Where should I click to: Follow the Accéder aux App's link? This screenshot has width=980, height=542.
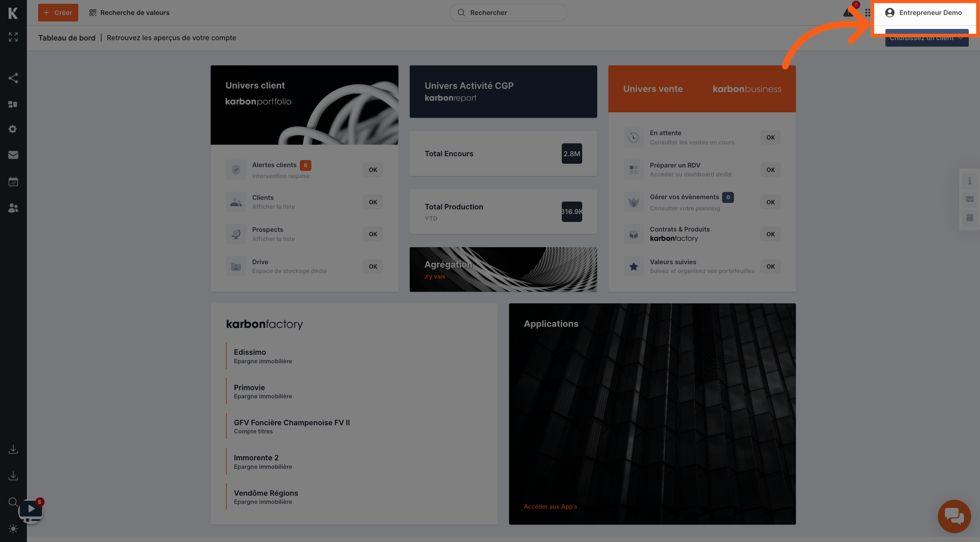550,507
